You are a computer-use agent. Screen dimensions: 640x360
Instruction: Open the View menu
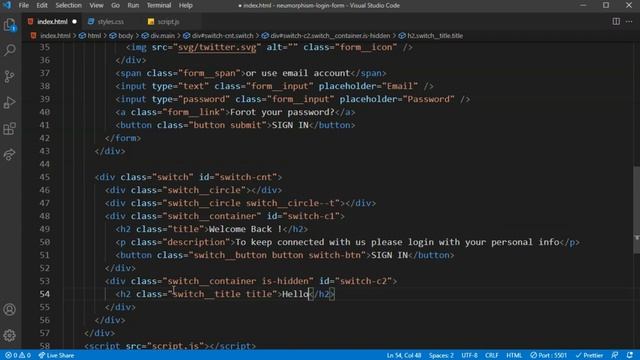click(96, 5)
